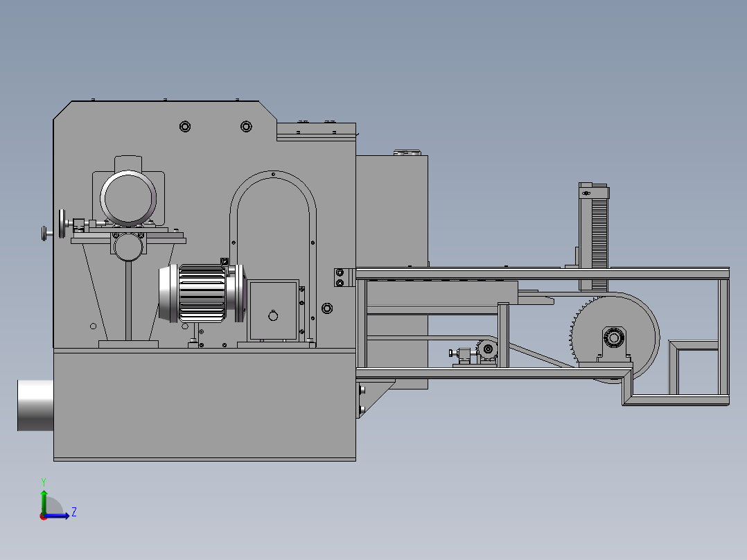This screenshot has height=560, width=747.
Task: Click the blue Z axis arrow of triad
Action: 58,516
